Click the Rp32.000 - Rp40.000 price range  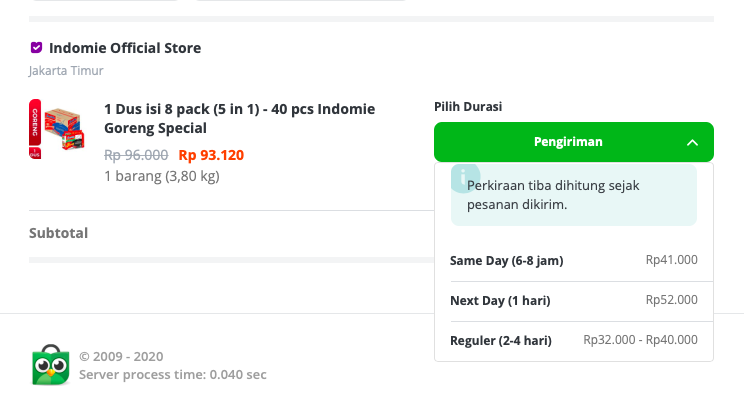click(x=640, y=340)
